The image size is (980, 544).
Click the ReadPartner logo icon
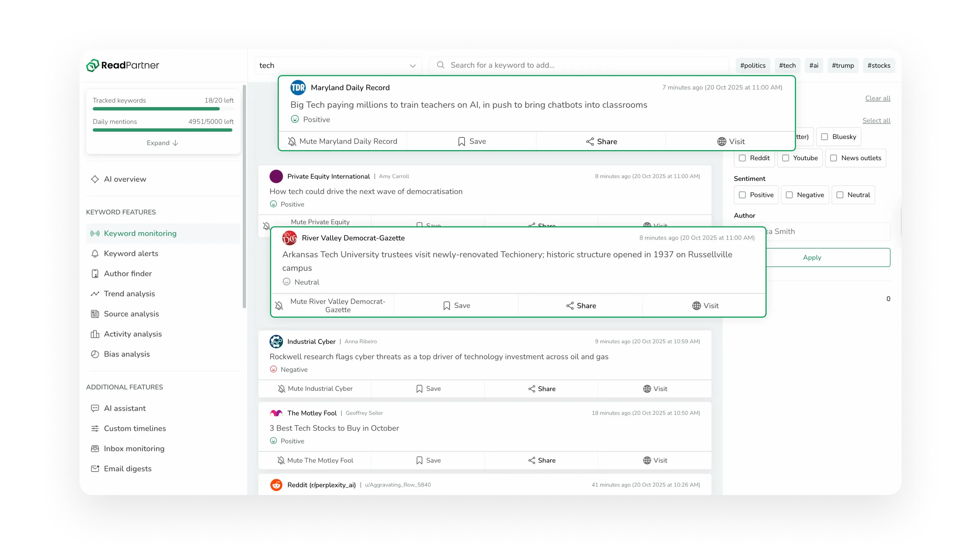point(93,65)
